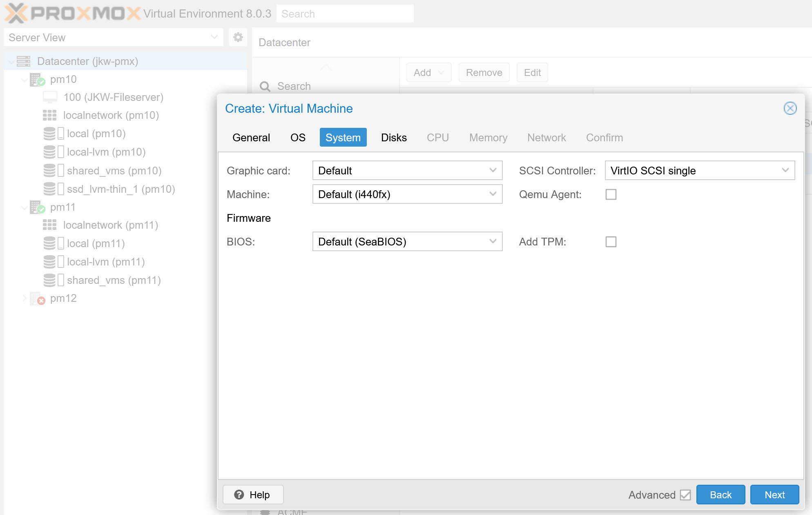Switch to the OS tab
Viewport: 812px width, 515px height.
tap(297, 138)
